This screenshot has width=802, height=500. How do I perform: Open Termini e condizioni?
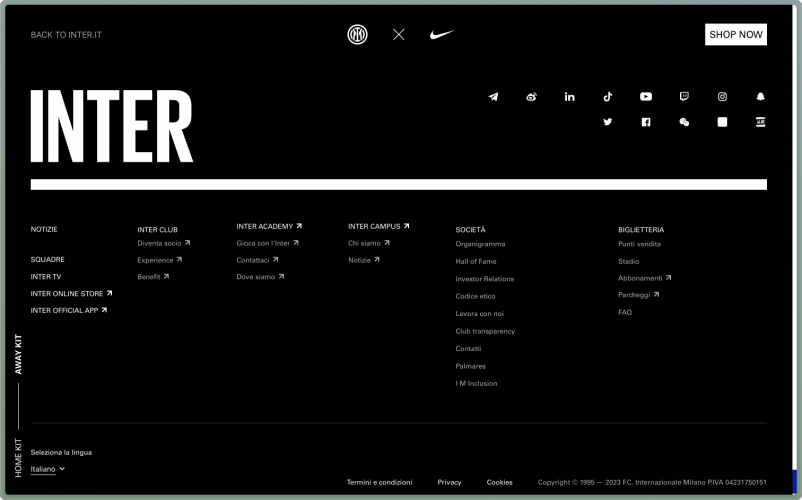(x=380, y=482)
